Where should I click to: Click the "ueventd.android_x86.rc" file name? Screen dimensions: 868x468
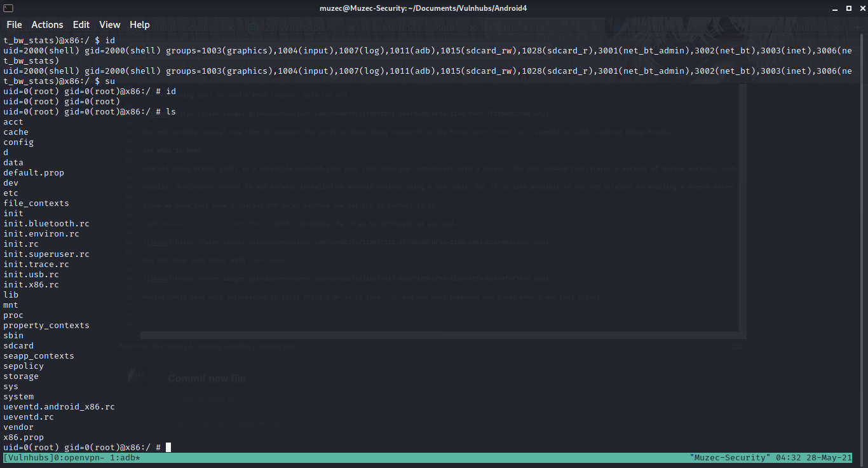[x=59, y=407]
